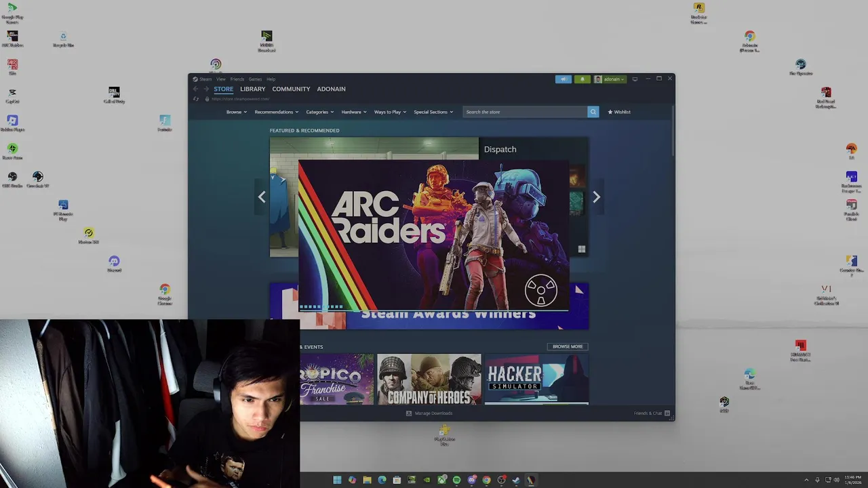The width and height of the screenshot is (868, 488).
Task: Expand the Special Sections dropdown
Action: point(433,112)
